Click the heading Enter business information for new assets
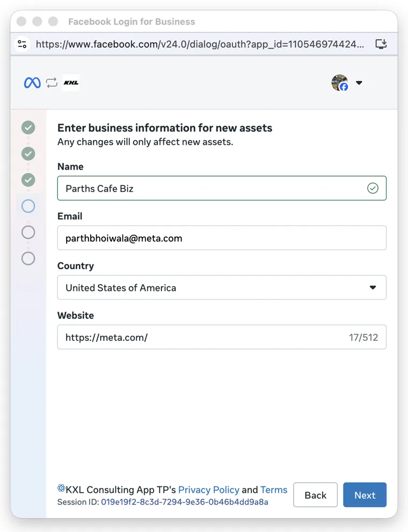This screenshot has width=408, height=532. pos(165,128)
